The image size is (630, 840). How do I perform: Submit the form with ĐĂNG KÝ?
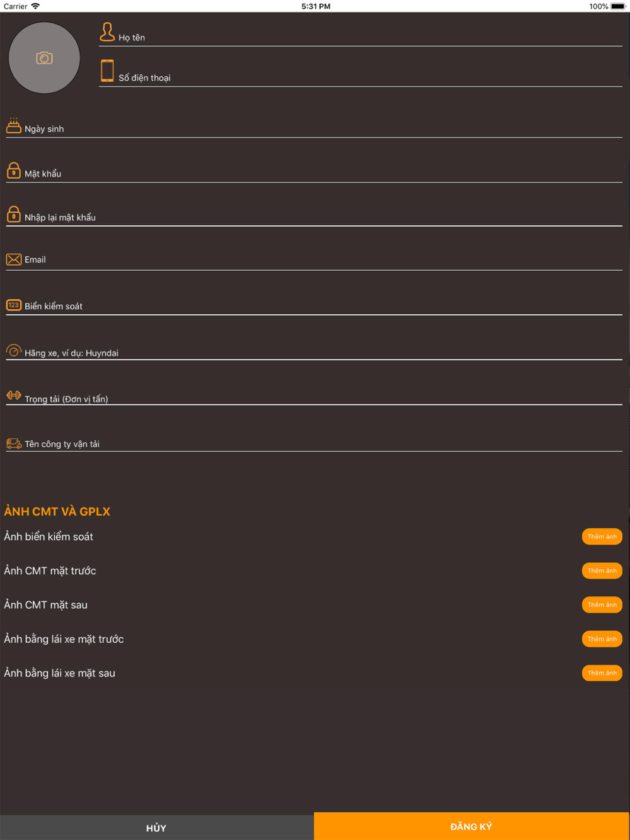coord(472,826)
